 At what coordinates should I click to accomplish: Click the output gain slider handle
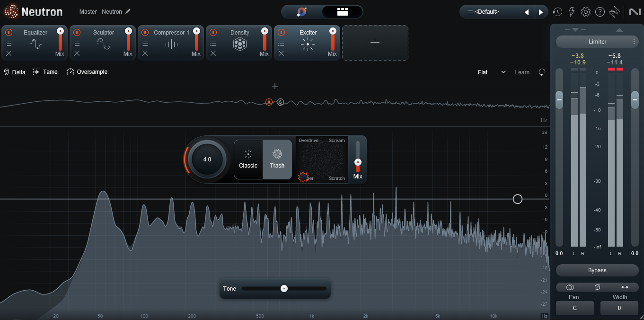(635, 100)
